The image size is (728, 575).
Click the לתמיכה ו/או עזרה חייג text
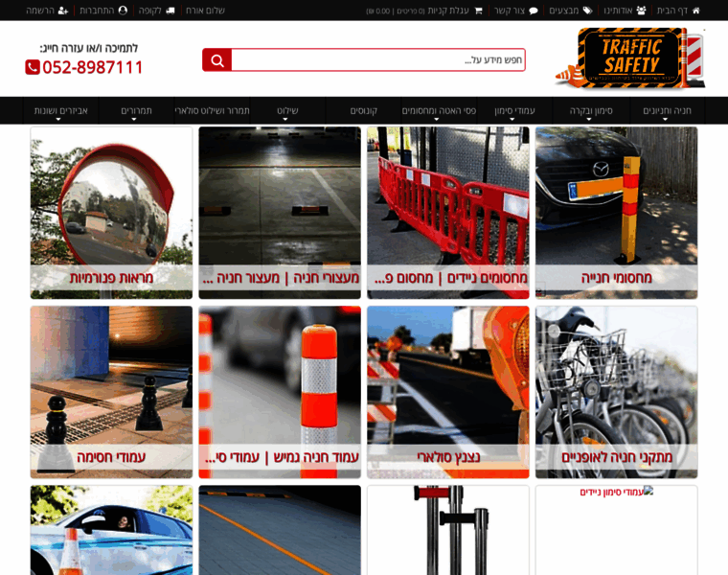[x=89, y=48]
